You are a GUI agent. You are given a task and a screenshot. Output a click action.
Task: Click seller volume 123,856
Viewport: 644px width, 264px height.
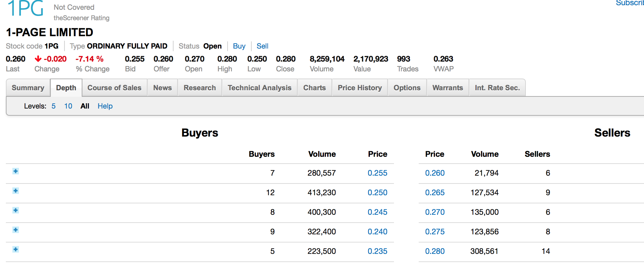pos(484,232)
